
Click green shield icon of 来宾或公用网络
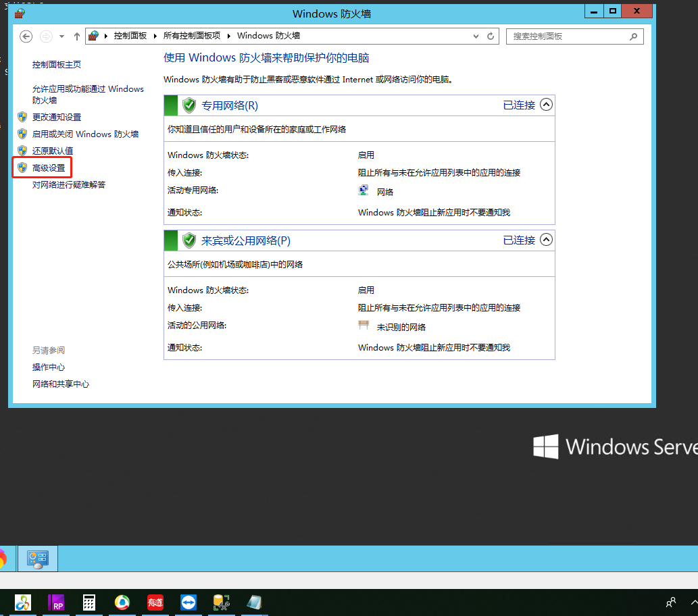pyautogui.click(x=189, y=240)
